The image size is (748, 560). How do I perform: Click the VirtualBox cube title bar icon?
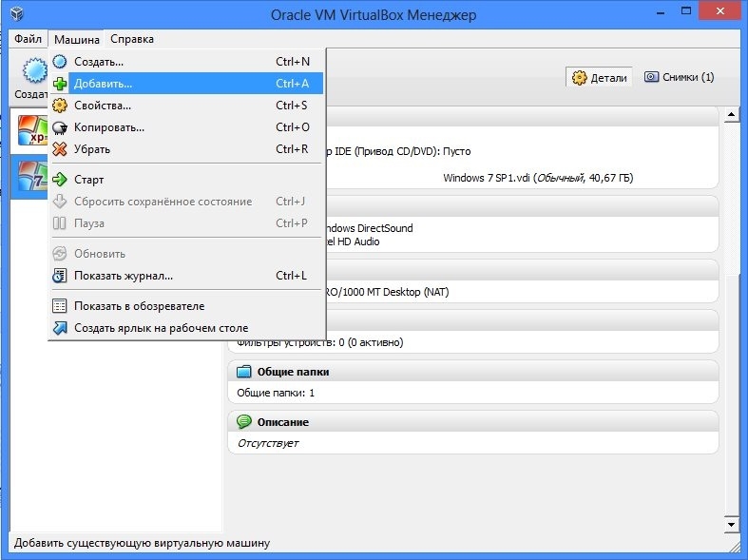pyautogui.click(x=17, y=14)
